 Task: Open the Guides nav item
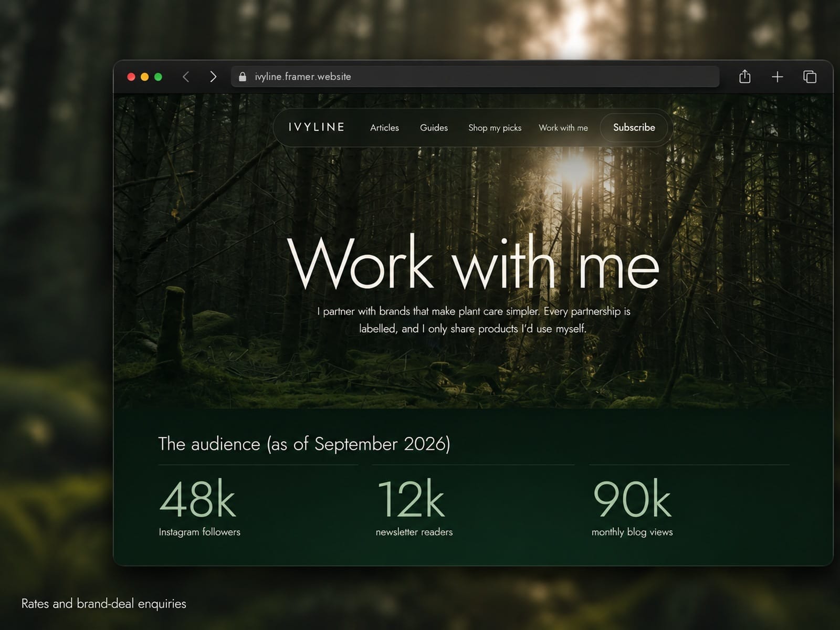point(434,128)
